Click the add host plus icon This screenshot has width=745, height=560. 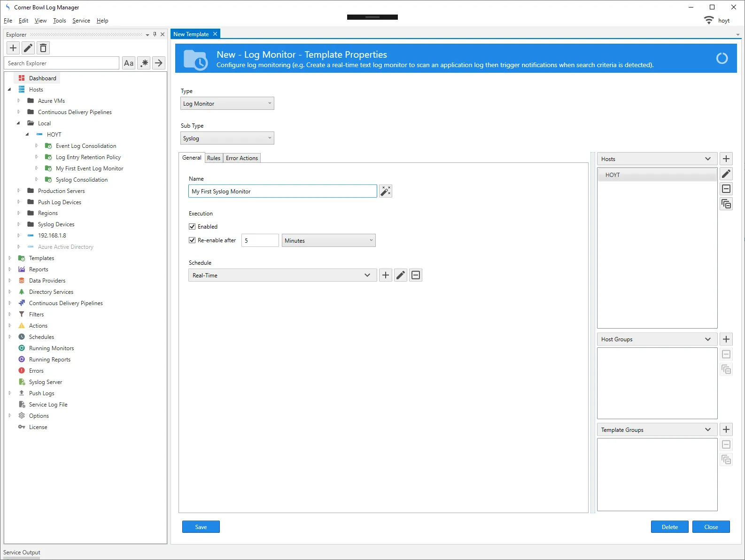click(726, 159)
